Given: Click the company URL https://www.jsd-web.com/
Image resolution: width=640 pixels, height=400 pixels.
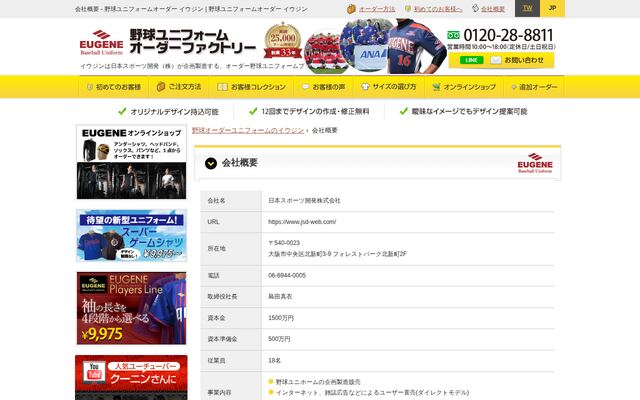Looking at the screenshot, I should tap(302, 222).
